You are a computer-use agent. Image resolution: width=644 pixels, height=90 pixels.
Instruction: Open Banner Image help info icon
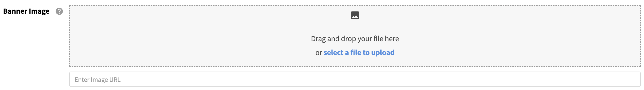click(59, 11)
